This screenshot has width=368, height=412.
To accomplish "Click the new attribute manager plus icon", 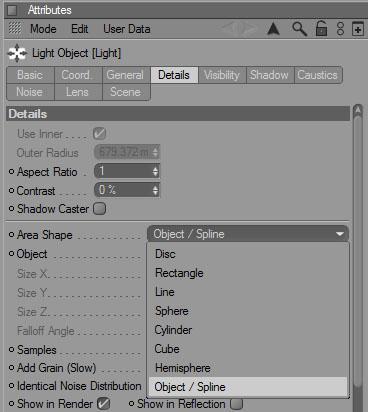I will [358, 29].
